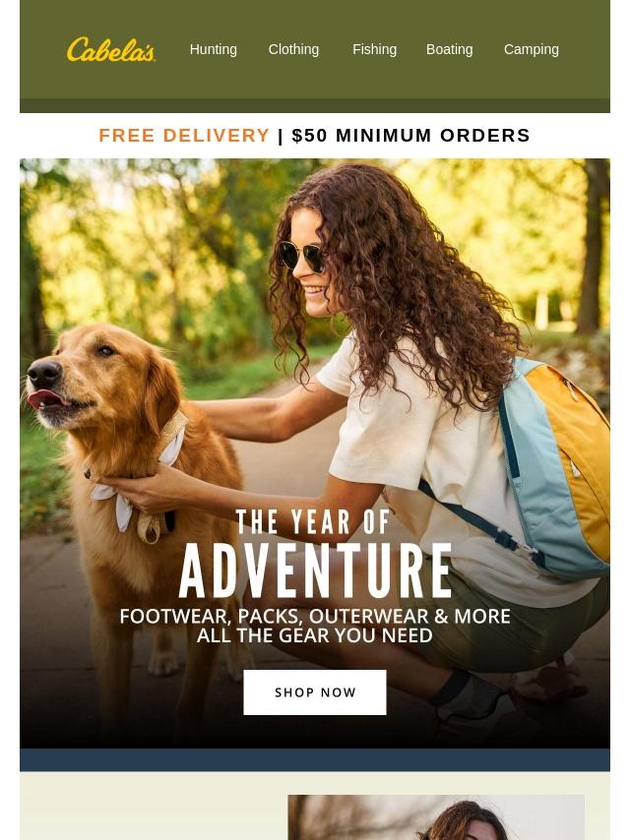Go to the Clothing section
630x840 pixels.
click(293, 49)
